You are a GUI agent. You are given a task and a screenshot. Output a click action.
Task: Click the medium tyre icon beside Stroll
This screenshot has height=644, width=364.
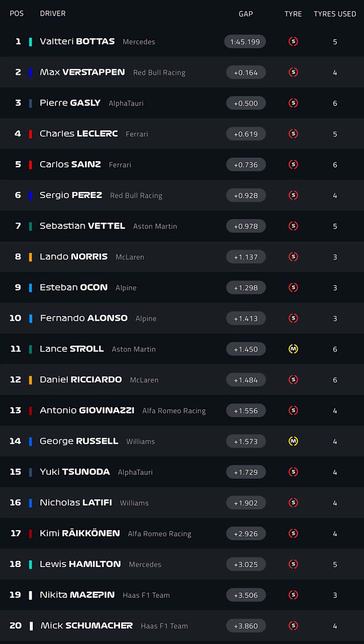(x=293, y=349)
